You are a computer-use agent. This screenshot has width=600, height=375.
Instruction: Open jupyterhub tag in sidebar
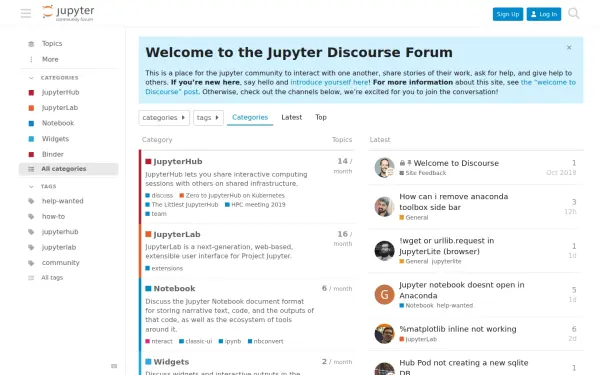[60, 232]
